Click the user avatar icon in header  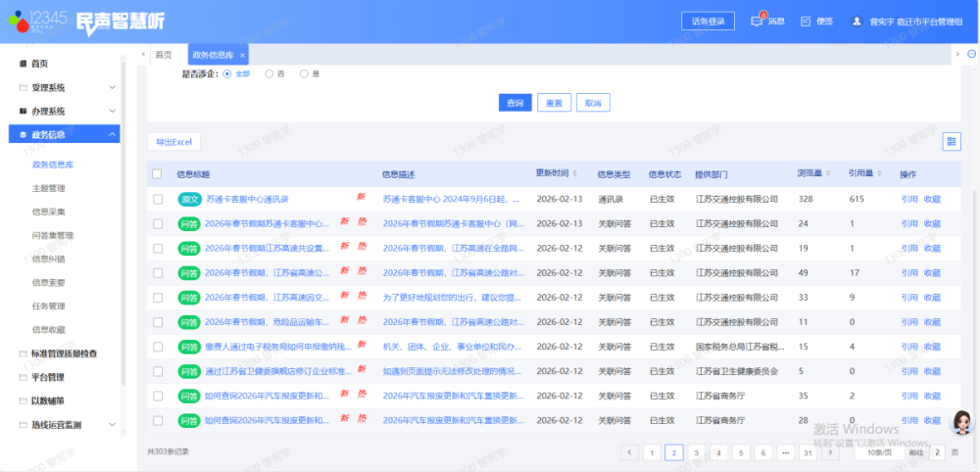point(857,21)
